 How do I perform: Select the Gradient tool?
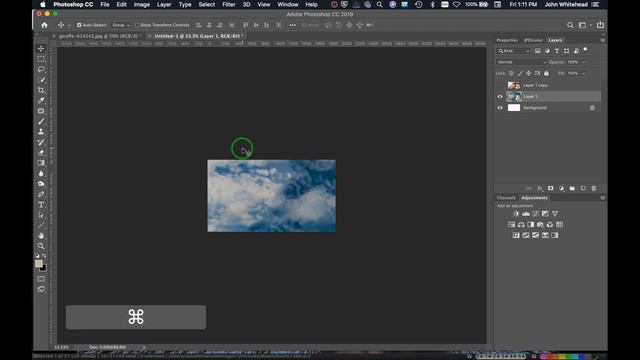[41, 163]
